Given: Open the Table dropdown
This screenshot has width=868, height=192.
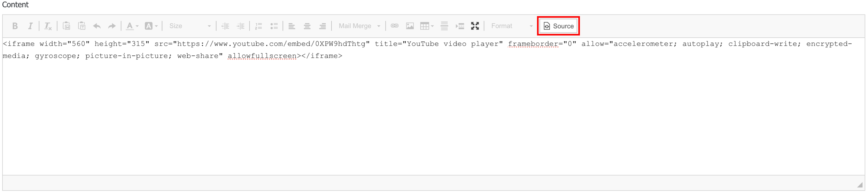Looking at the screenshot, I should click(x=427, y=26).
